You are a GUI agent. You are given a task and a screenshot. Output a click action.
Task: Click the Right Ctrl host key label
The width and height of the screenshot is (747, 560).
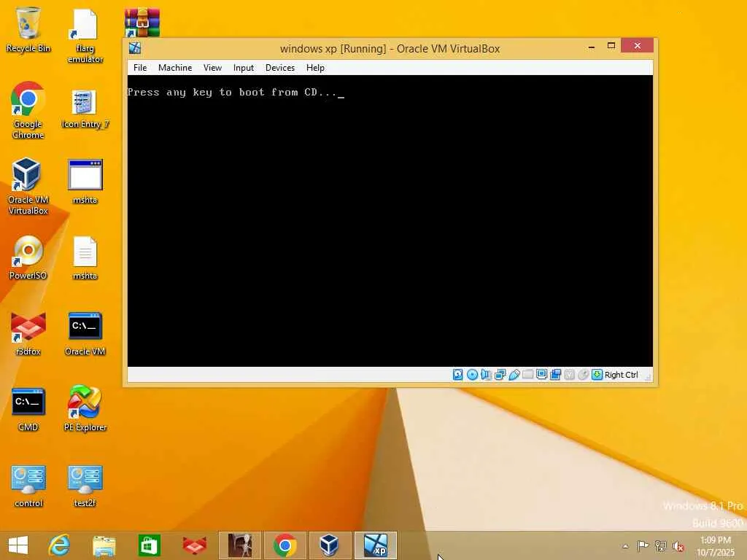tap(622, 375)
